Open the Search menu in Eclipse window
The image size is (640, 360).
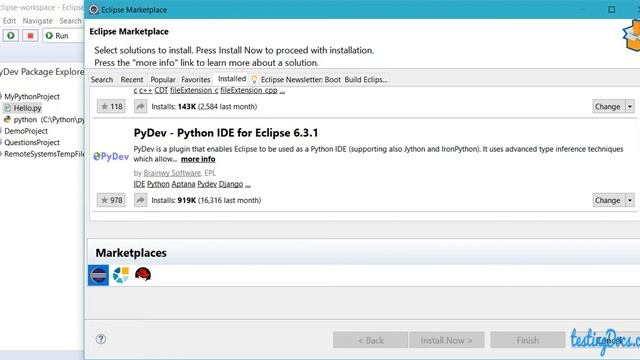(70, 20)
